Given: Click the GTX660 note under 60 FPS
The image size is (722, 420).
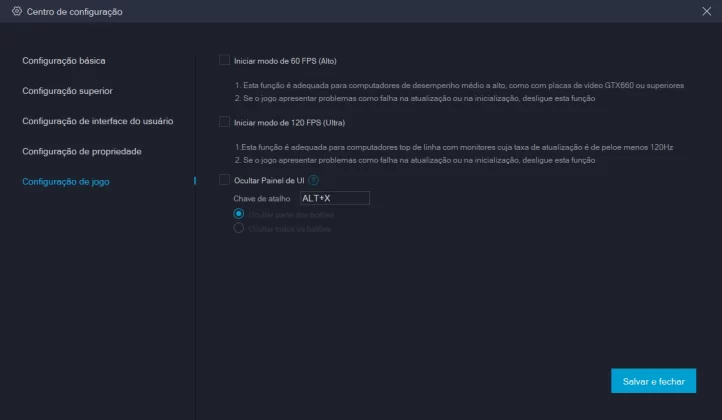Looking at the screenshot, I should 459,85.
